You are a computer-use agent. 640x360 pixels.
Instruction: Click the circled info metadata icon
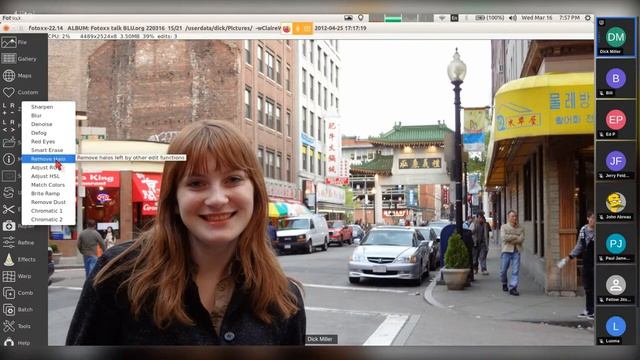9,159
